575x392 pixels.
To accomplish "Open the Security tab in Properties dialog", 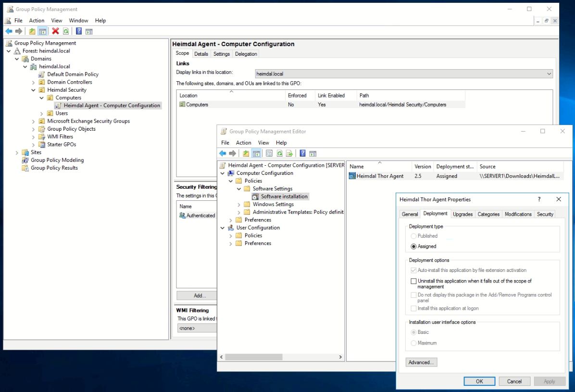I will coord(545,214).
